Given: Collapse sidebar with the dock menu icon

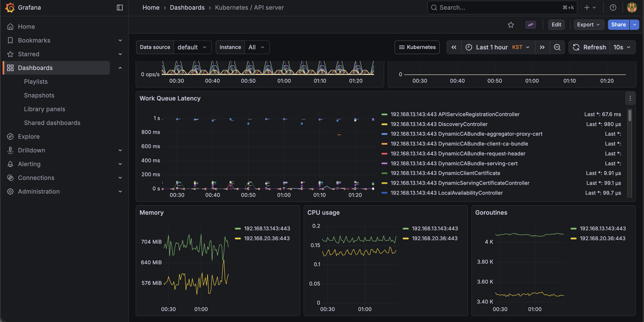Looking at the screenshot, I should (x=120, y=8).
